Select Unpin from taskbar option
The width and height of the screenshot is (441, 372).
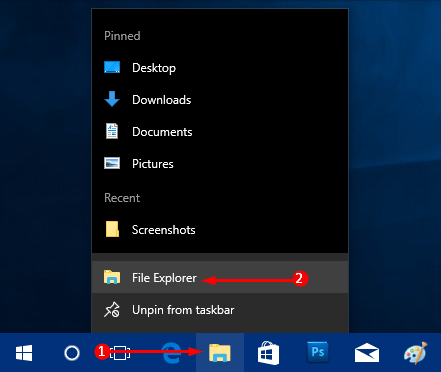220,310
